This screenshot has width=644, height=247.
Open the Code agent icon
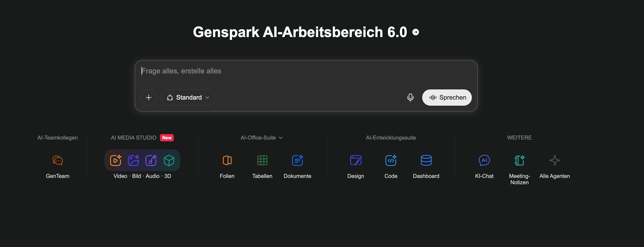(391, 160)
